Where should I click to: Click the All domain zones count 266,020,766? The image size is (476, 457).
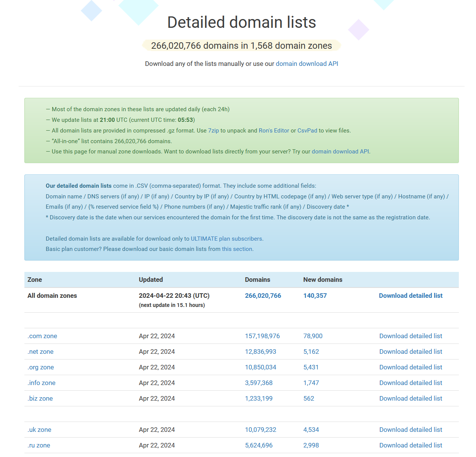click(263, 296)
